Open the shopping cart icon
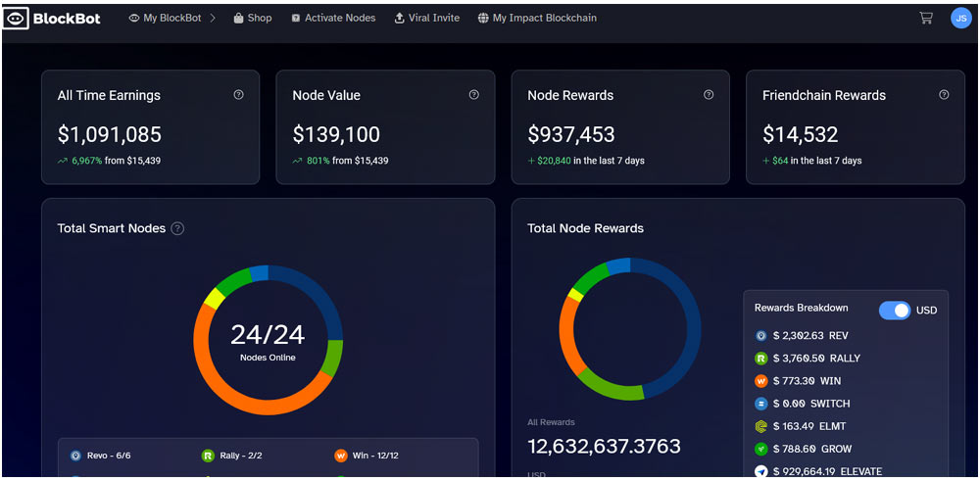This screenshot has width=980, height=481. (926, 18)
